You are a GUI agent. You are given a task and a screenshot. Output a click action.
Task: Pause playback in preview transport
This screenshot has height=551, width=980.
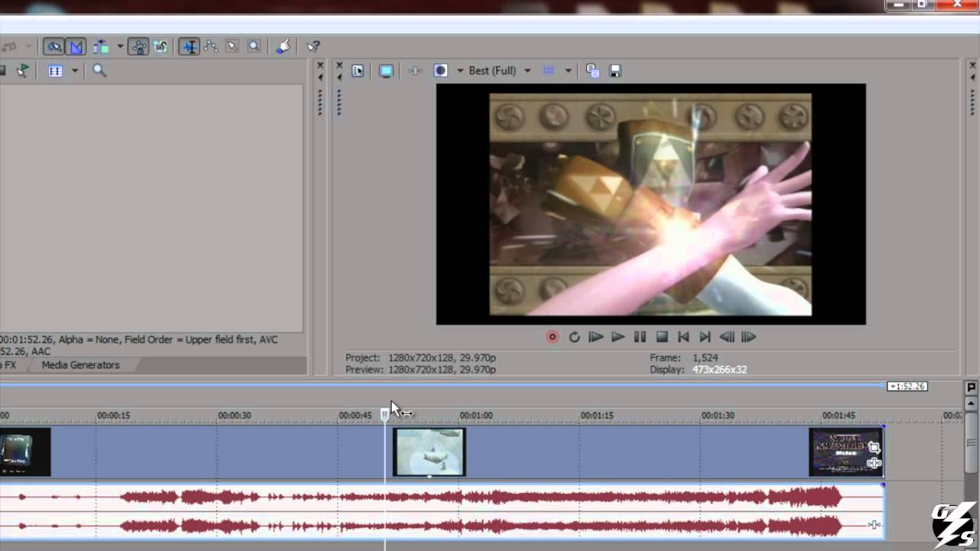click(x=640, y=337)
